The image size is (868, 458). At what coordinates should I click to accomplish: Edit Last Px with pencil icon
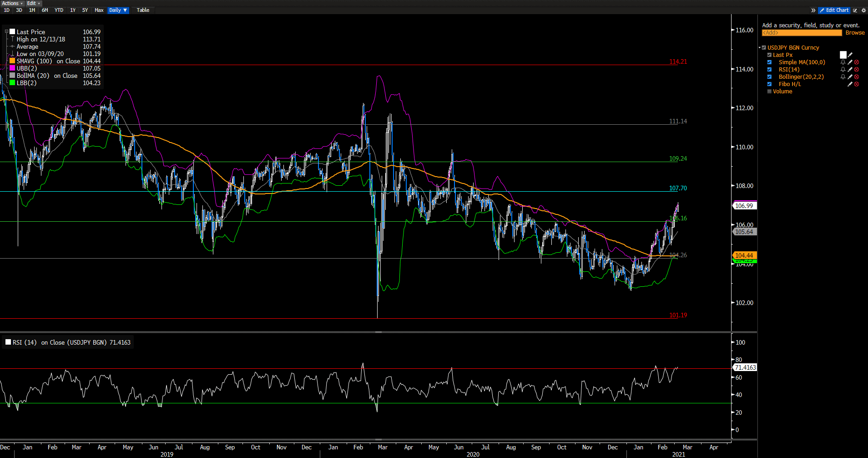click(850, 55)
